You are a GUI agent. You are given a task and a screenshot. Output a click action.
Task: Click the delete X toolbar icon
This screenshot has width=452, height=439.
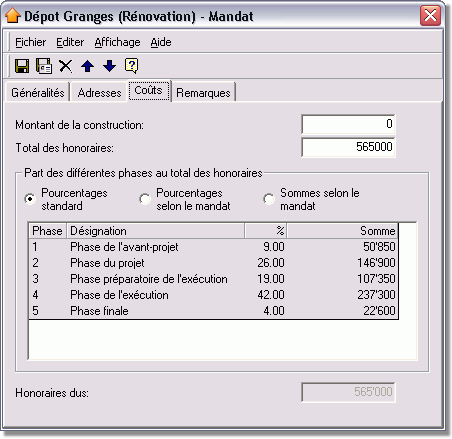65,66
